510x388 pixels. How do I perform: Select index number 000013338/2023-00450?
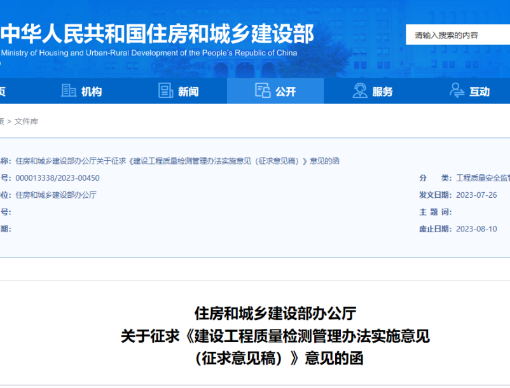pyautogui.click(x=57, y=178)
